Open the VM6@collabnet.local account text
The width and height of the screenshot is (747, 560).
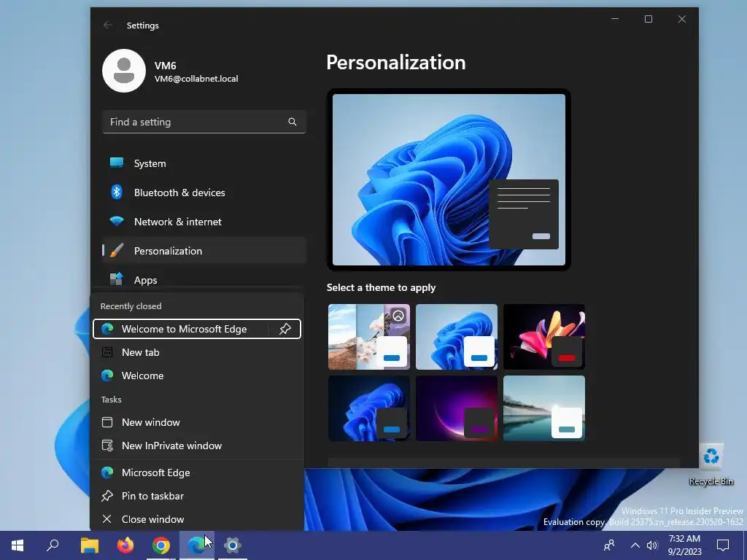coord(196,79)
